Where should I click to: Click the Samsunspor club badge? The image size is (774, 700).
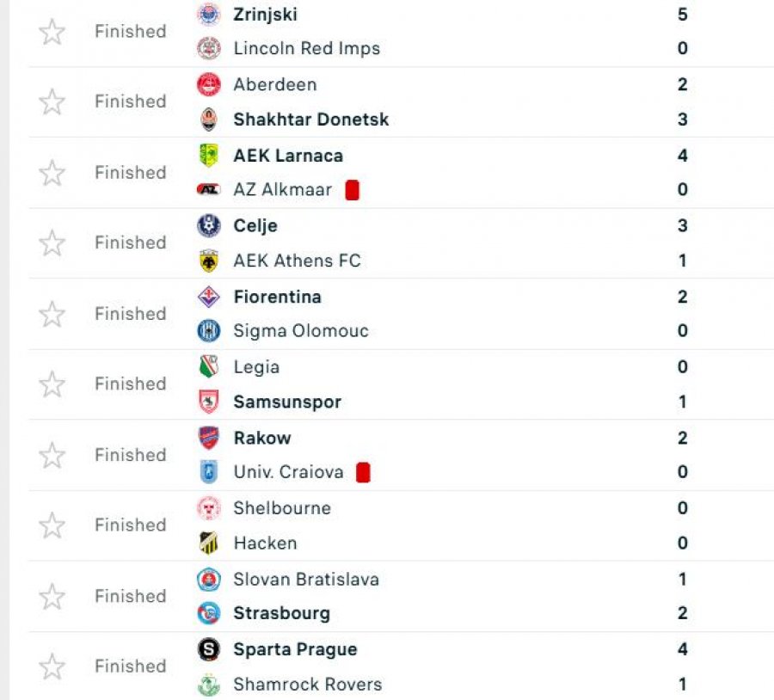[x=208, y=402]
